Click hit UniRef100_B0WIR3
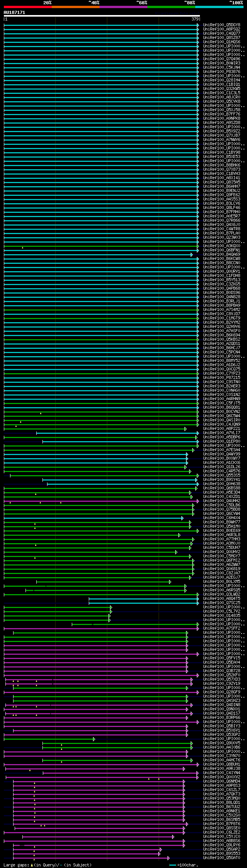 click(222, 63)
